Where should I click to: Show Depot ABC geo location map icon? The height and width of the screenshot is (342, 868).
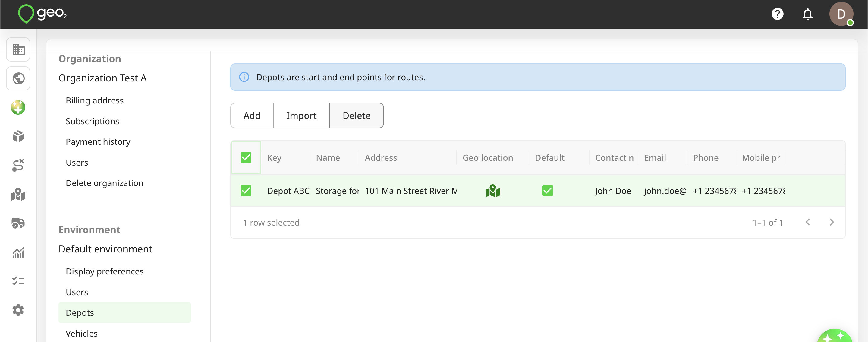tap(493, 191)
